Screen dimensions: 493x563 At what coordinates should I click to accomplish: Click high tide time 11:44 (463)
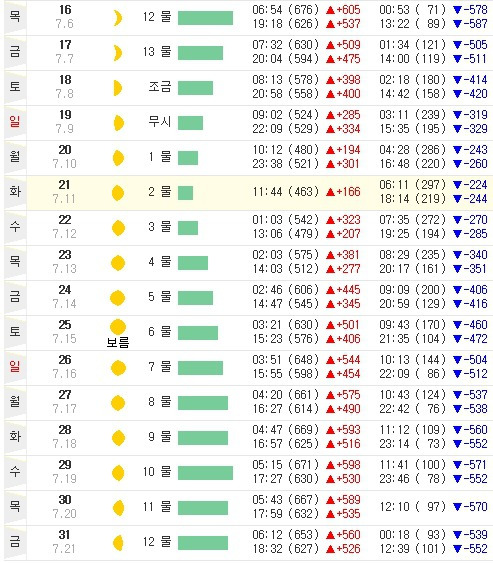point(285,192)
